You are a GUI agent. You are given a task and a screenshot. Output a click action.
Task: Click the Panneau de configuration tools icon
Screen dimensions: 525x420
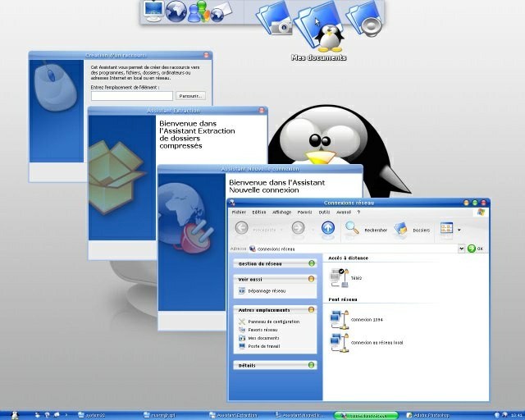[x=242, y=322]
